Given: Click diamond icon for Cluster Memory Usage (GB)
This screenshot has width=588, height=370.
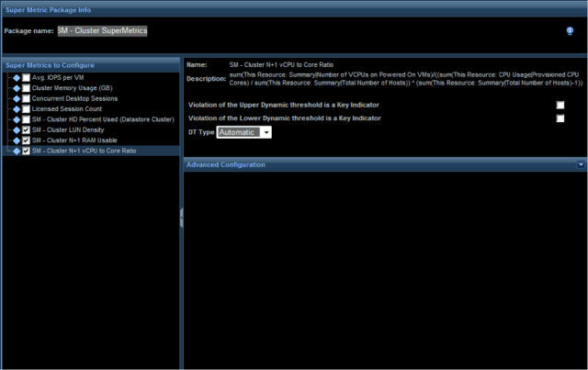Looking at the screenshot, I should click(x=16, y=87).
